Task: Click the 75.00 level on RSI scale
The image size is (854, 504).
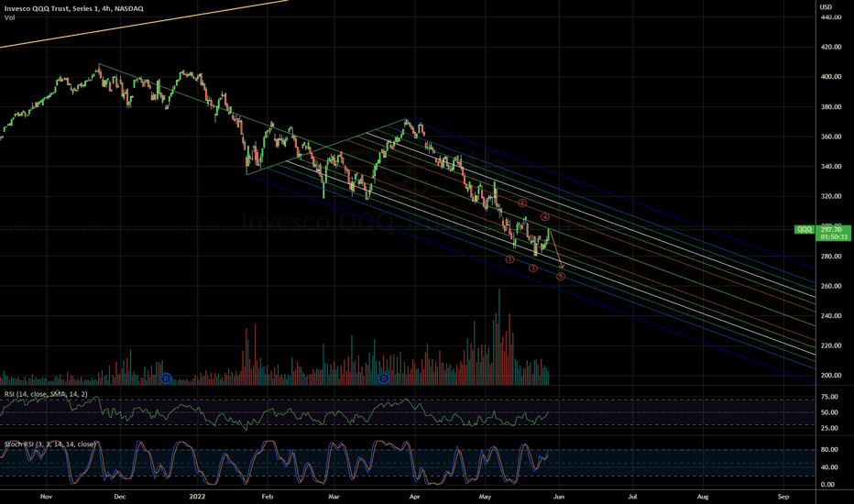Action: point(829,397)
